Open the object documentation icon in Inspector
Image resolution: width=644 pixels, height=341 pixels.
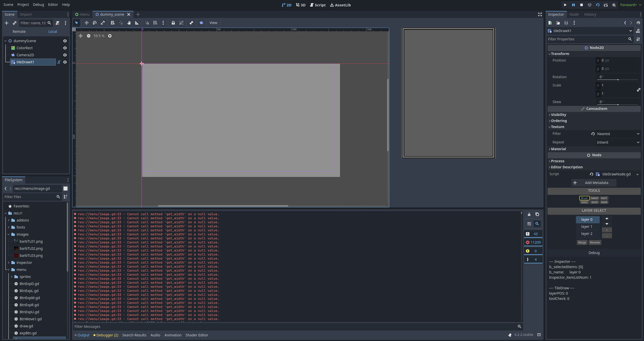pos(638,31)
